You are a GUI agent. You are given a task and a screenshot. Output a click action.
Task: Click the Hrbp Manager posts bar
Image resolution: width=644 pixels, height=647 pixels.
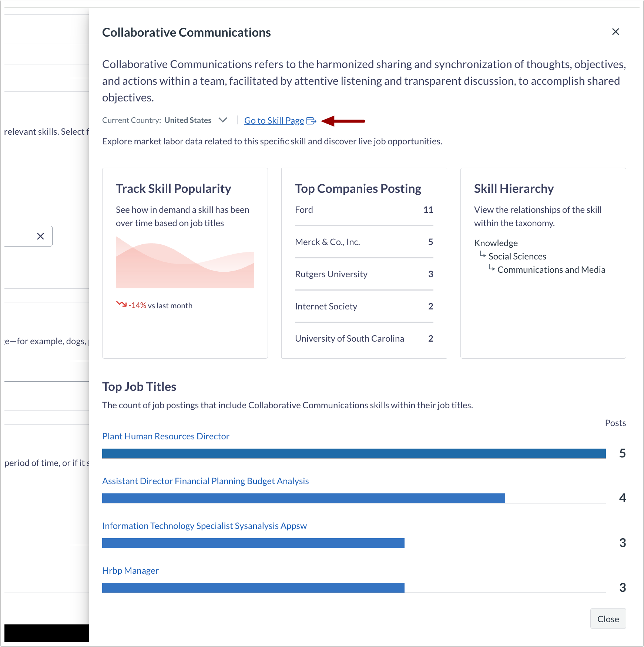coord(253,588)
